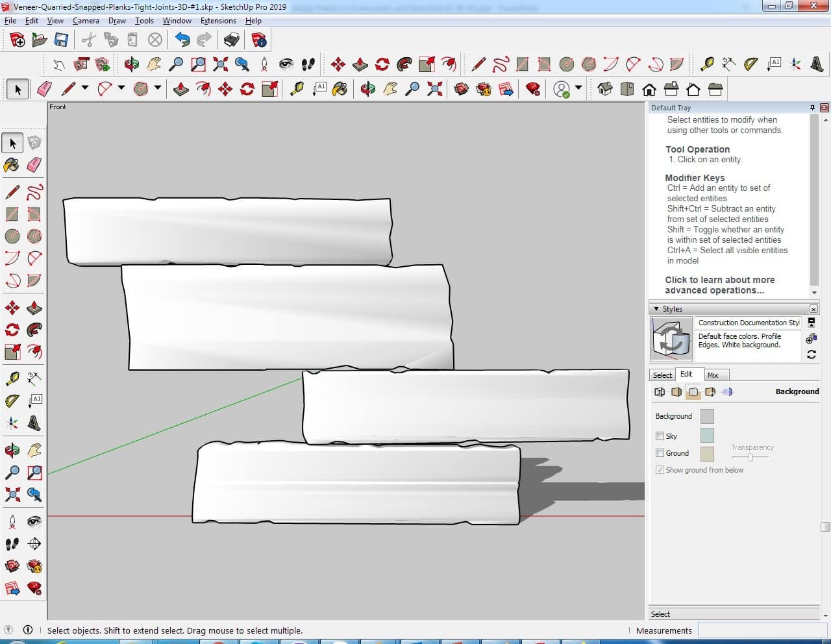Open the Line tool dropdown arrow
The height and width of the screenshot is (644, 831).
click(84, 88)
